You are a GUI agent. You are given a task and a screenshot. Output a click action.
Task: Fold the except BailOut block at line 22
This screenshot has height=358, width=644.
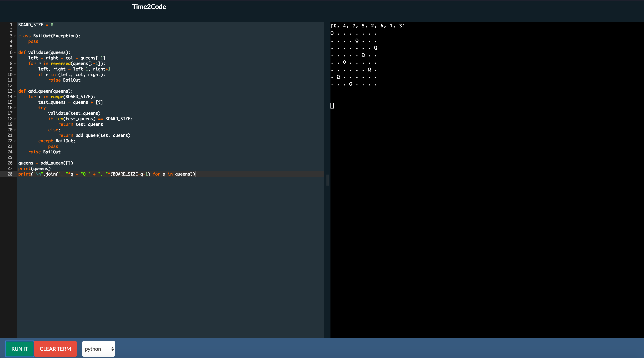15,141
